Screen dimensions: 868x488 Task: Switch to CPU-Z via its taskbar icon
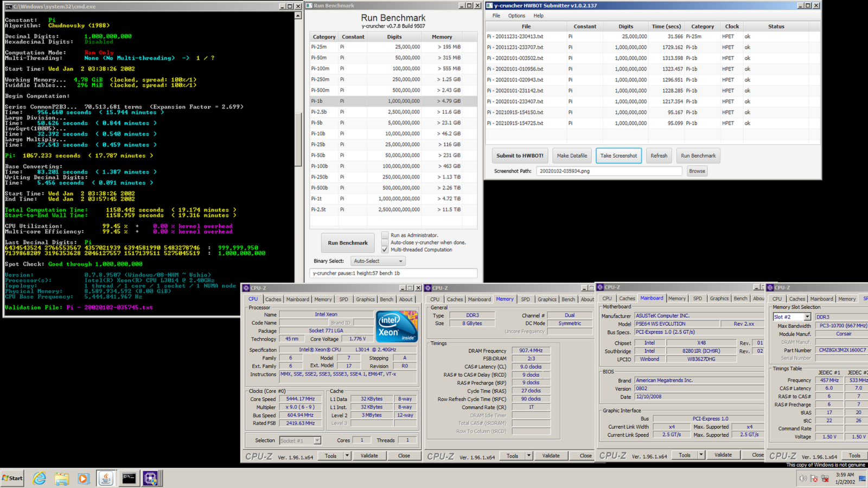pyautogui.click(x=150, y=478)
